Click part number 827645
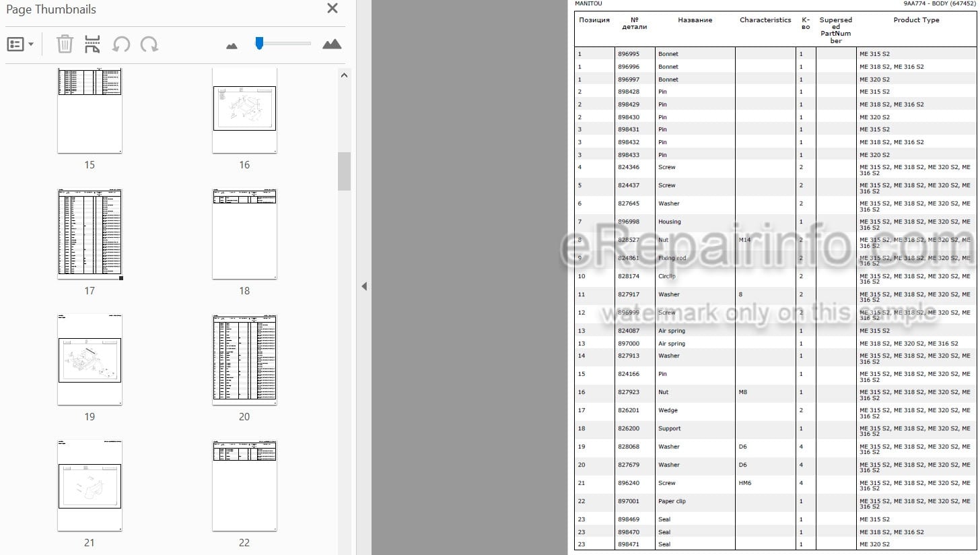Viewport: 980px width, 555px height. coord(629,203)
